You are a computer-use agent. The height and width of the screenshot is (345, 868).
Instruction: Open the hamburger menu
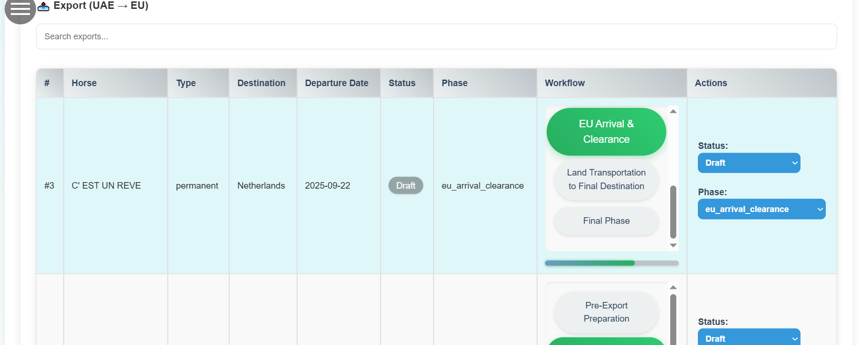(20, 8)
